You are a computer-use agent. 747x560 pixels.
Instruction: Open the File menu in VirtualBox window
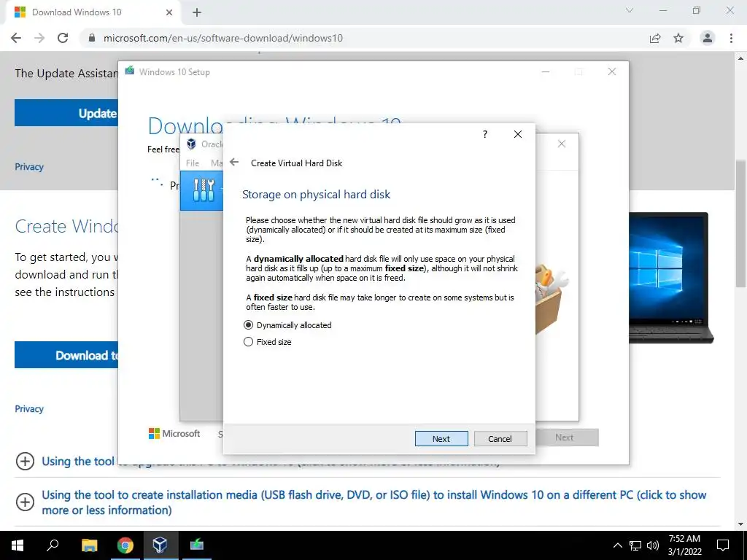click(x=193, y=163)
